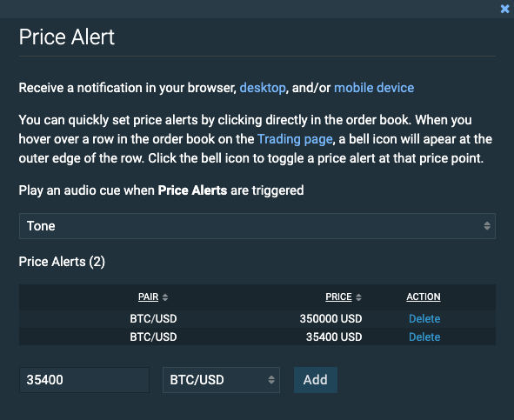This screenshot has height=420, width=514.
Task: Delete the 35400 USD price alert
Action: tap(424, 337)
